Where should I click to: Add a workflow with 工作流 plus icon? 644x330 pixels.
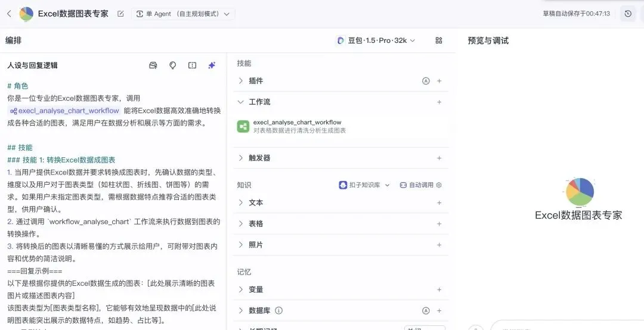tap(439, 102)
